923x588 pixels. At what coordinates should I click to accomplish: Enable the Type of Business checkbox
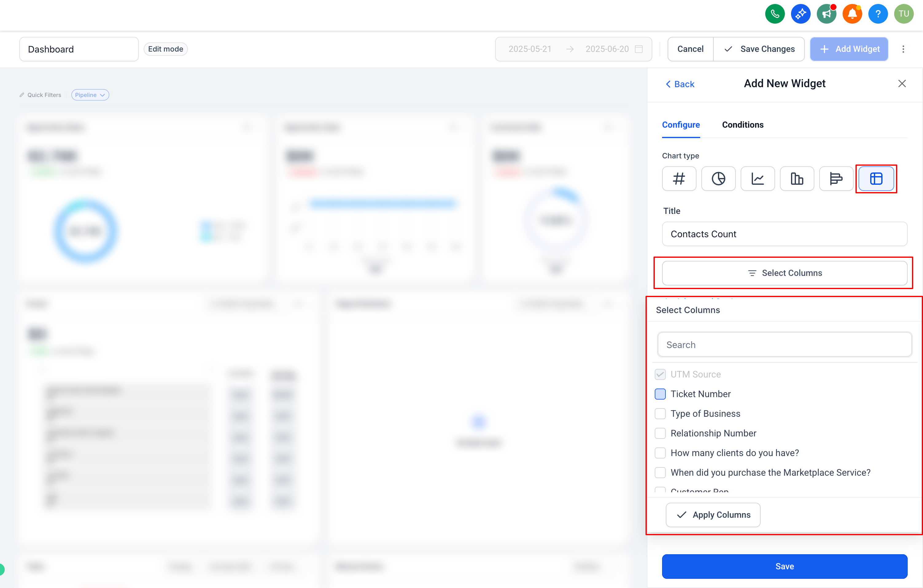coord(660,413)
